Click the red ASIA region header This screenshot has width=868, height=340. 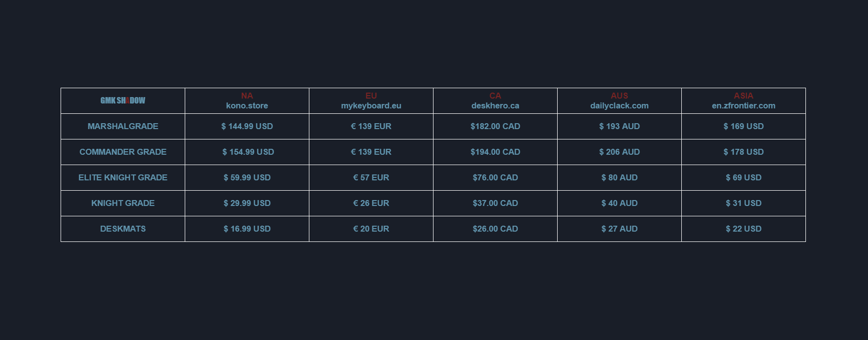pos(743,96)
